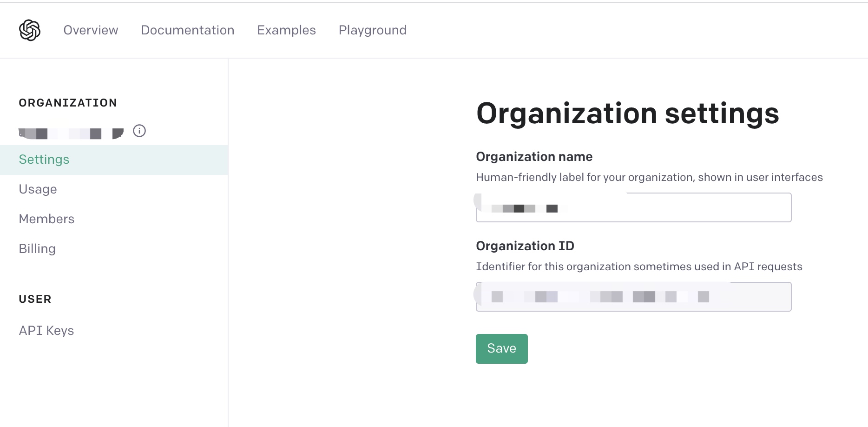
Task: Go to Documentation in top navigation
Action: (x=187, y=30)
